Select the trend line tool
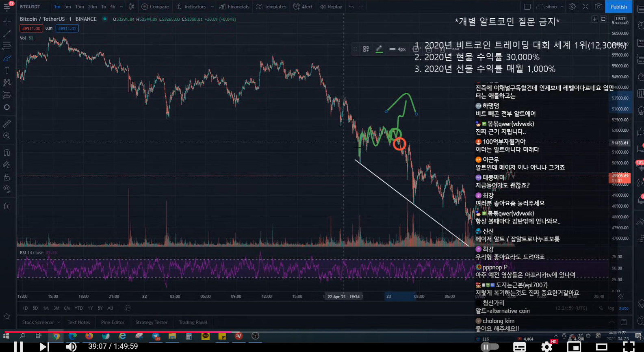 pos(7,34)
